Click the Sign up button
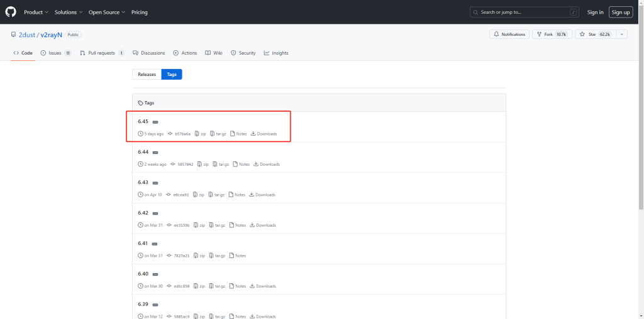The height and width of the screenshot is (319, 644). pos(621,13)
